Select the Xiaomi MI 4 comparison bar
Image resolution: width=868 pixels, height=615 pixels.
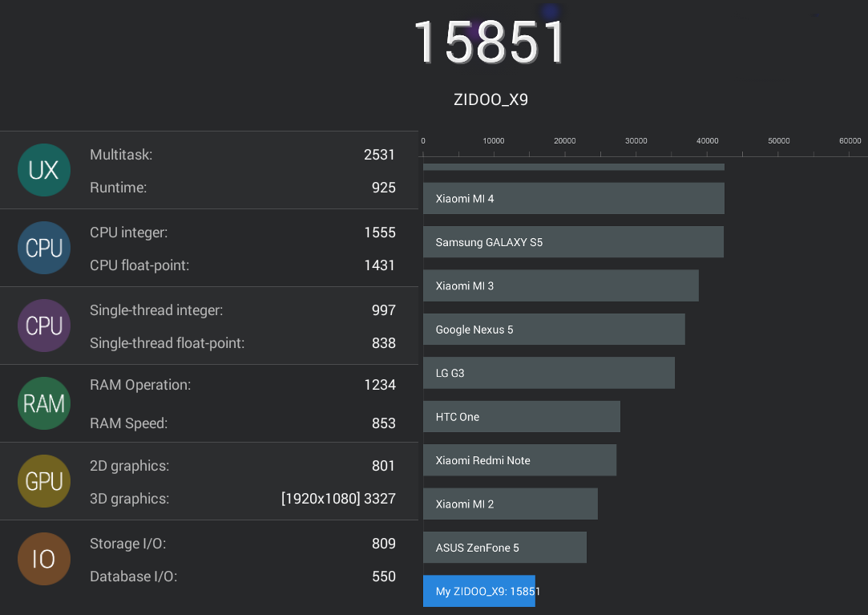coord(574,198)
